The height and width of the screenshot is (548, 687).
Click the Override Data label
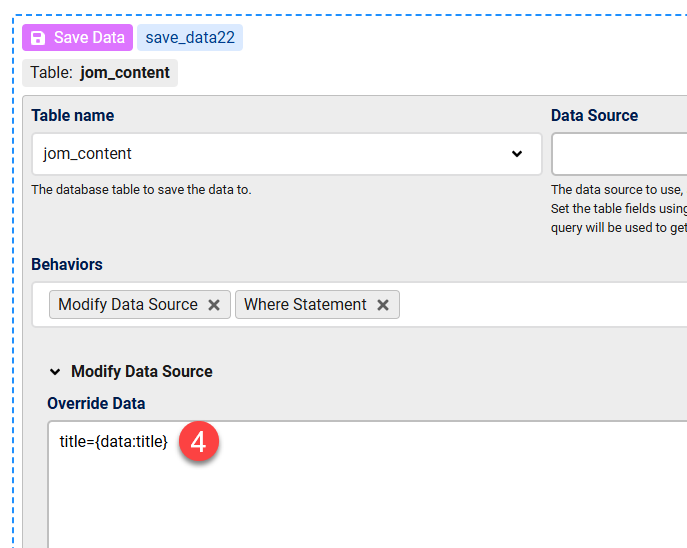(x=96, y=404)
